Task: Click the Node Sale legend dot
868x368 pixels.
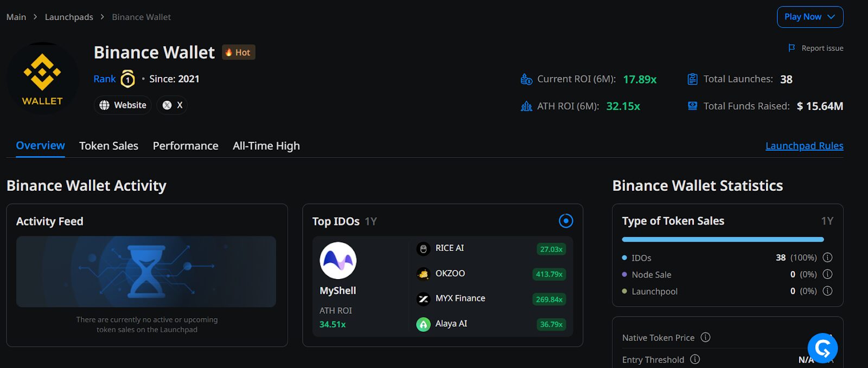Action: click(x=624, y=274)
